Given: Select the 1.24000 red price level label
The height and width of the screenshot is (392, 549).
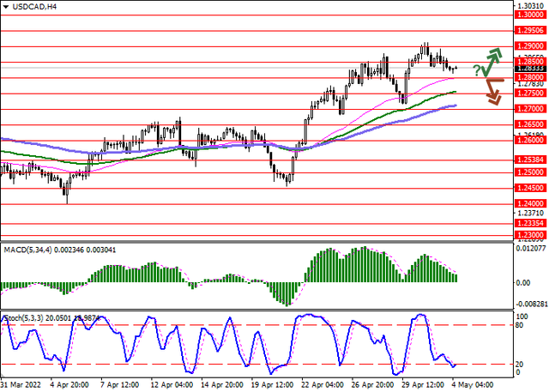Looking at the screenshot, I should click(x=530, y=203).
